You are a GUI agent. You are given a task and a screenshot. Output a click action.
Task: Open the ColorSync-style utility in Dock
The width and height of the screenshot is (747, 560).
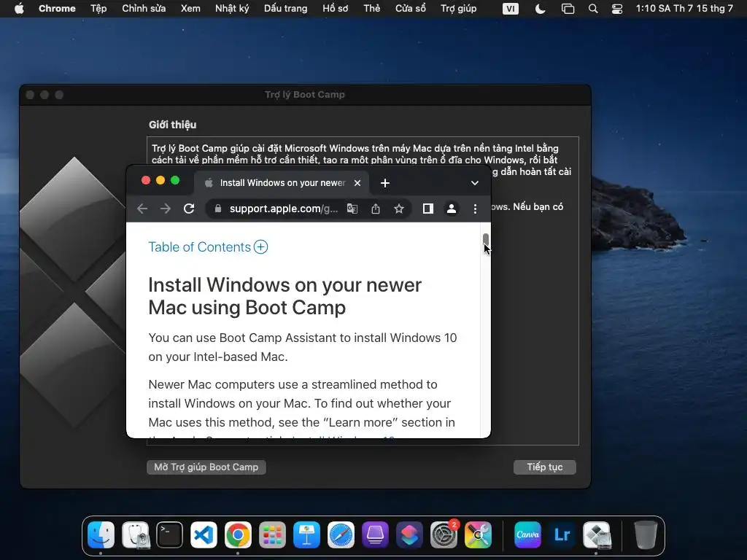pyautogui.click(x=478, y=534)
